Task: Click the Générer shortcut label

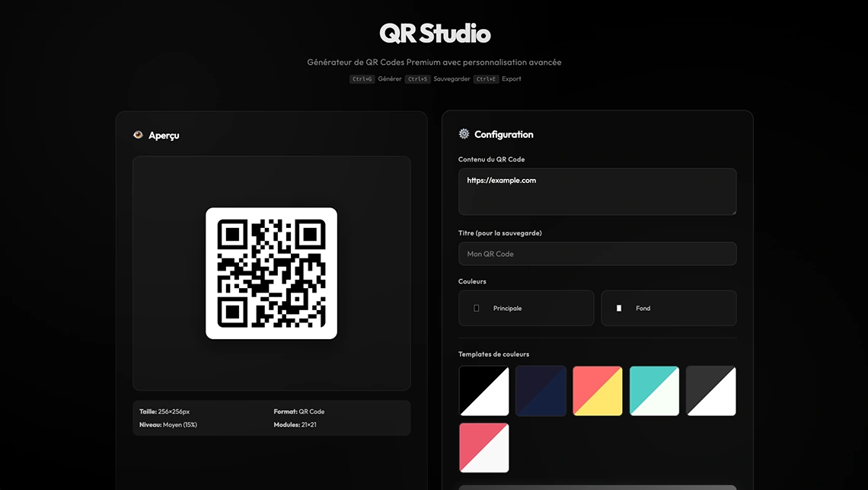Action: coord(390,78)
